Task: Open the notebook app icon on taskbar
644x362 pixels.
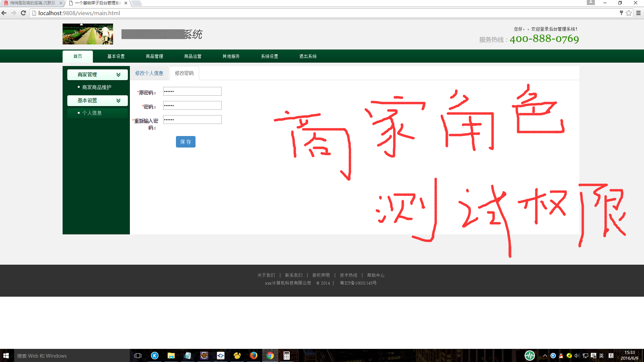Action: pyautogui.click(x=188, y=356)
